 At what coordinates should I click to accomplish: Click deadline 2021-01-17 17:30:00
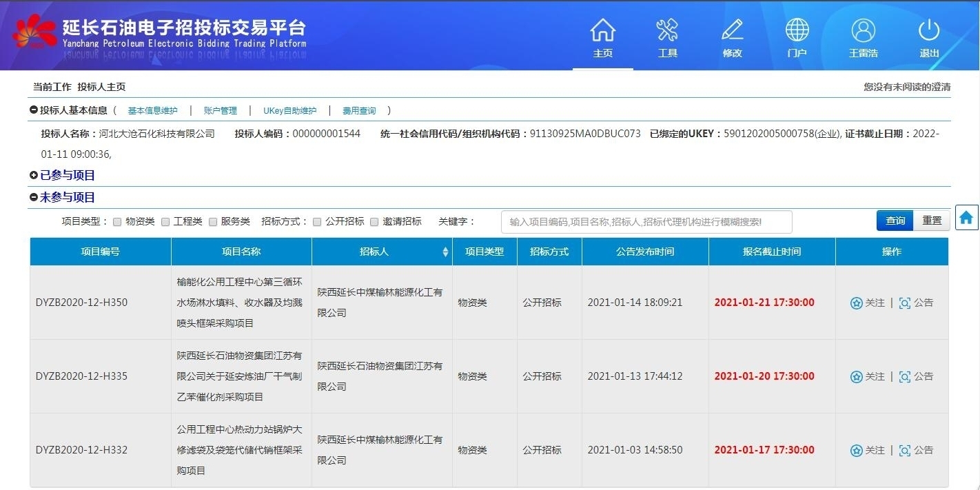pyautogui.click(x=764, y=450)
